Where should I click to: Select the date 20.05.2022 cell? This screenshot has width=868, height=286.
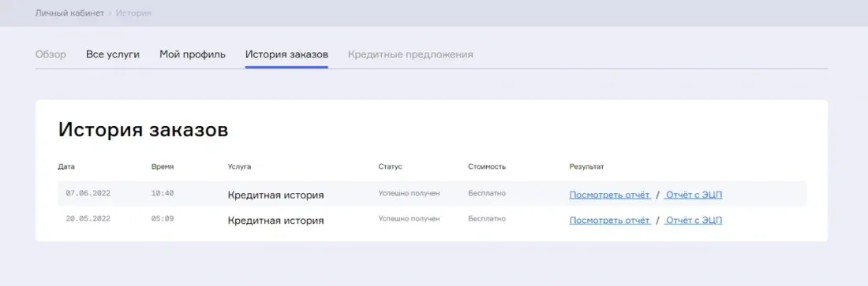pyautogui.click(x=88, y=218)
